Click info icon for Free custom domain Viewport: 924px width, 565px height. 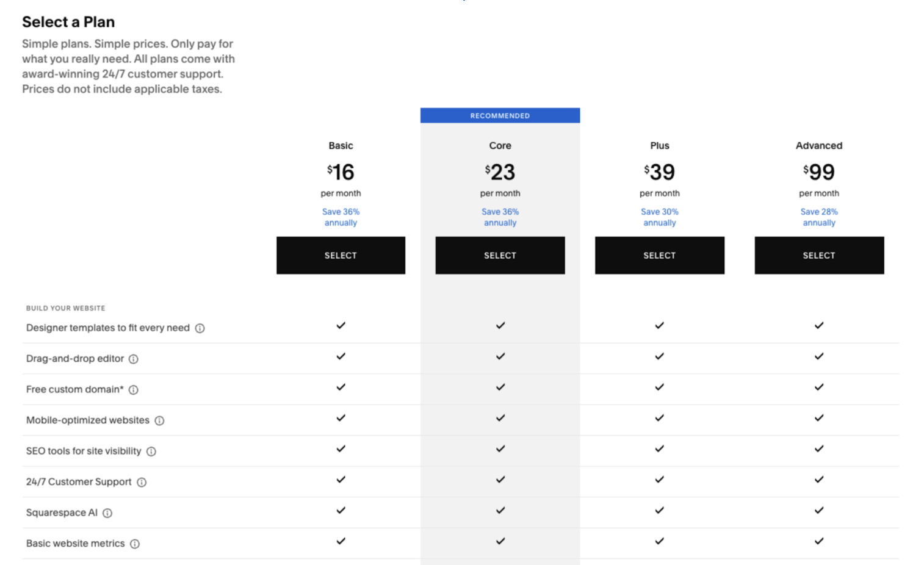pyautogui.click(x=134, y=390)
